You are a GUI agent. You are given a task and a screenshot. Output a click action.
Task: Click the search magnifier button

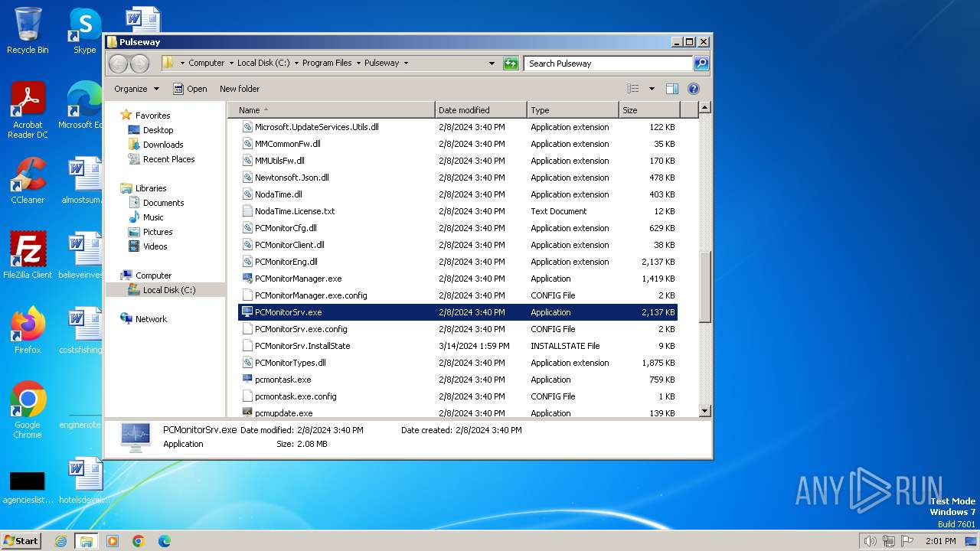(x=701, y=64)
